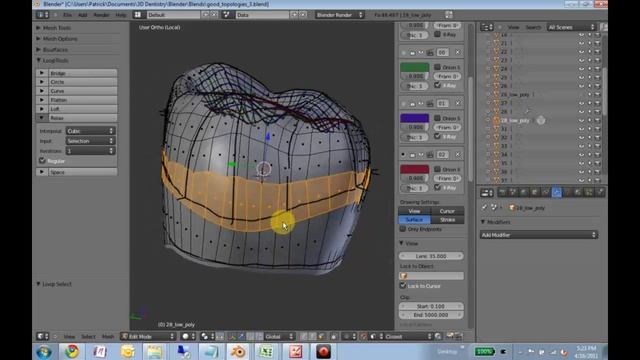Viewport: 640px width, 360px height.
Task: Click the green layer color swatch
Action: click(x=414, y=67)
